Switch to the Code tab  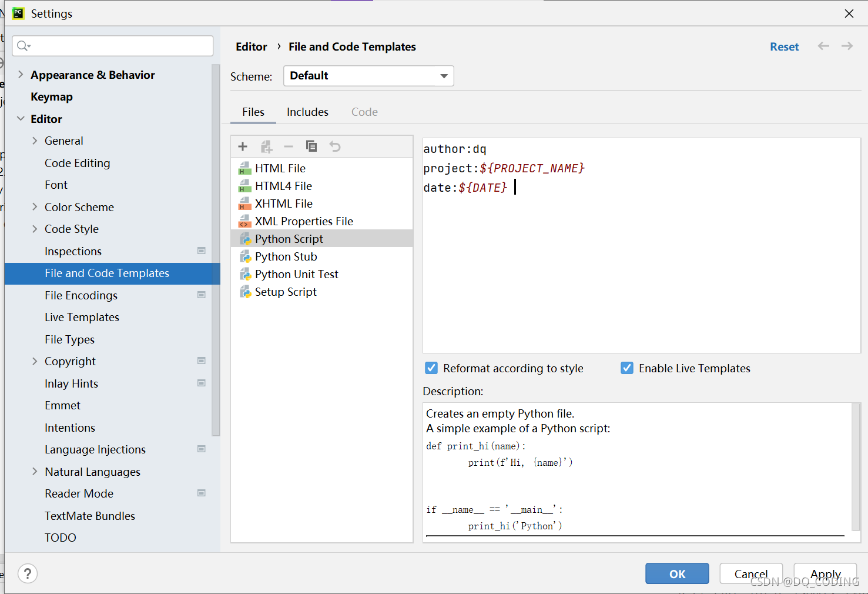364,112
